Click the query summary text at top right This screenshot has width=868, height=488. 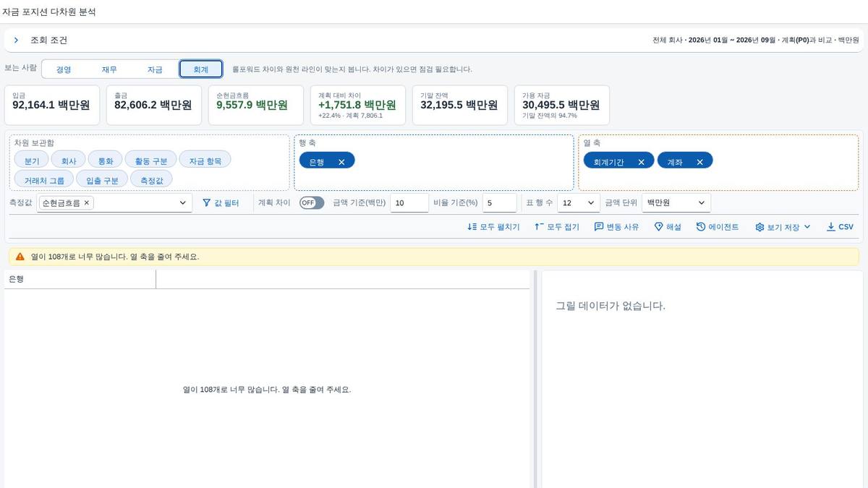point(755,40)
